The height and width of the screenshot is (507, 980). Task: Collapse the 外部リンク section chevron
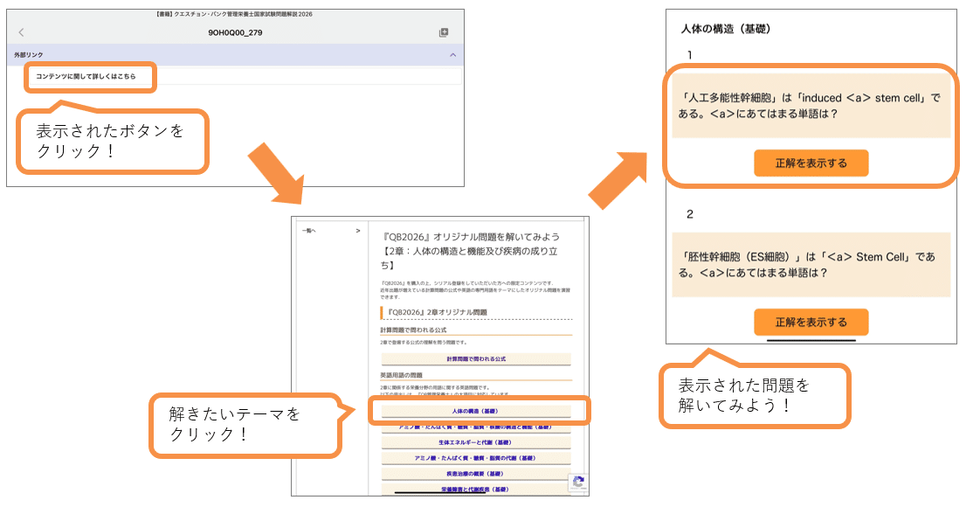(452, 55)
